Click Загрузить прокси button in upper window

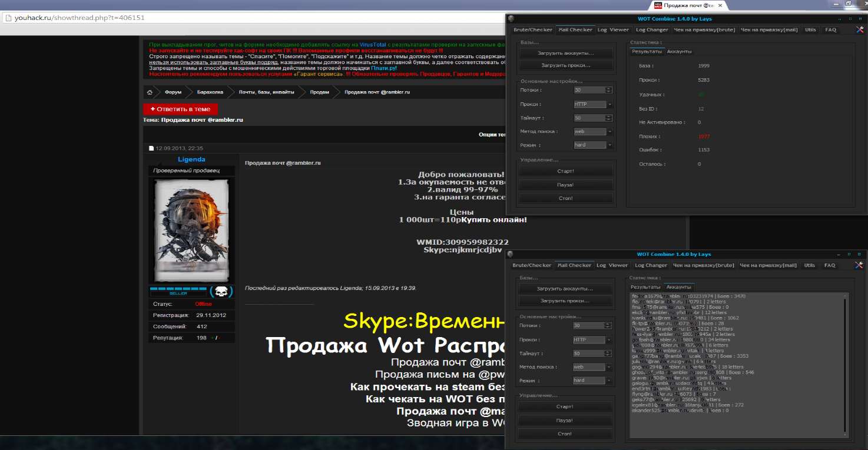[x=566, y=65]
